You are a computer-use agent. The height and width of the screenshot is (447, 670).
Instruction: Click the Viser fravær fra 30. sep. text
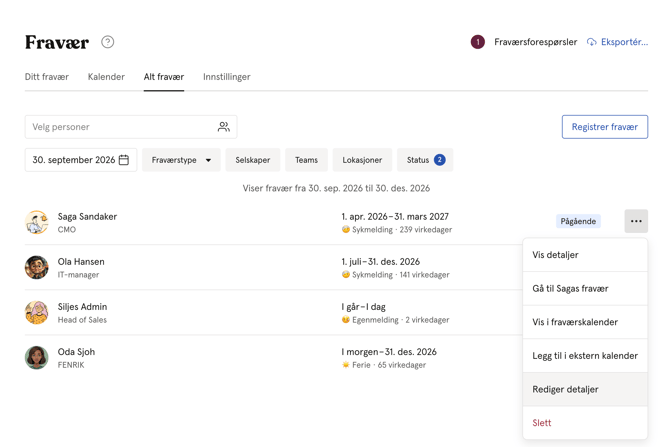coord(336,188)
